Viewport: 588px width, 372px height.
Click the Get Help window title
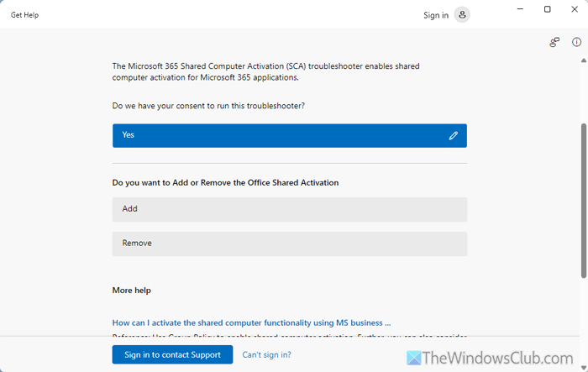tap(24, 15)
